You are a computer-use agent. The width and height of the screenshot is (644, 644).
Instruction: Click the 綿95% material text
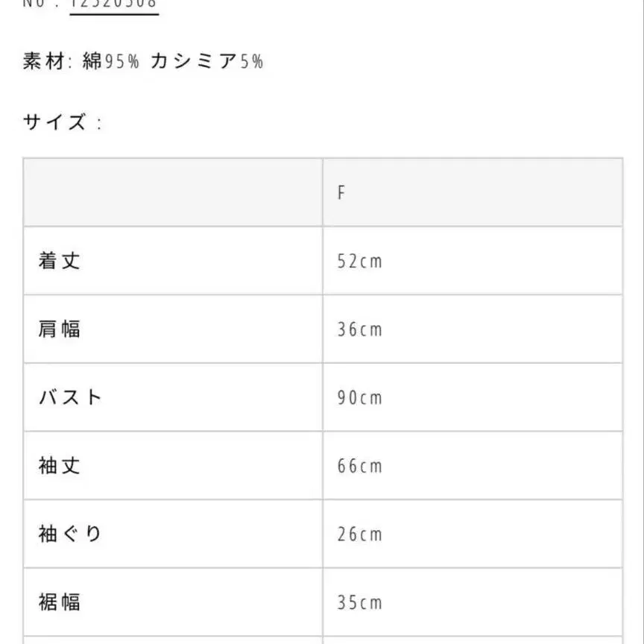(x=111, y=62)
